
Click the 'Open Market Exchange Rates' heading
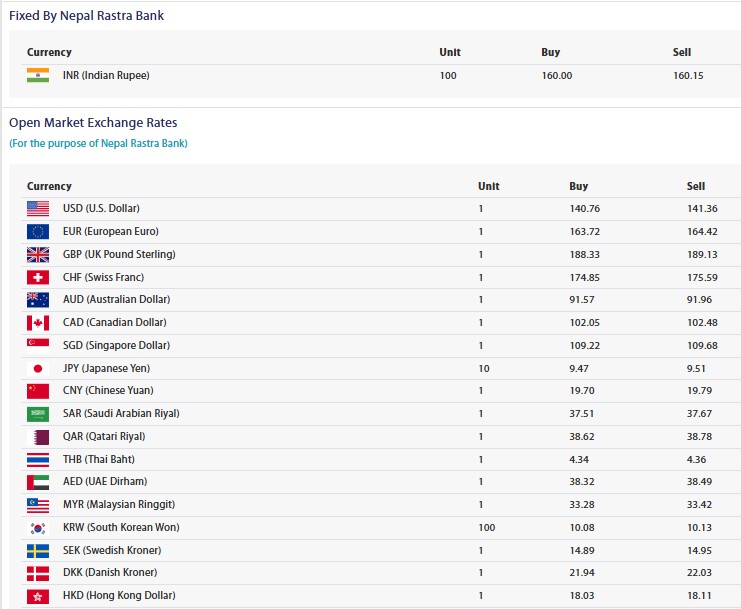pos(93,123)
